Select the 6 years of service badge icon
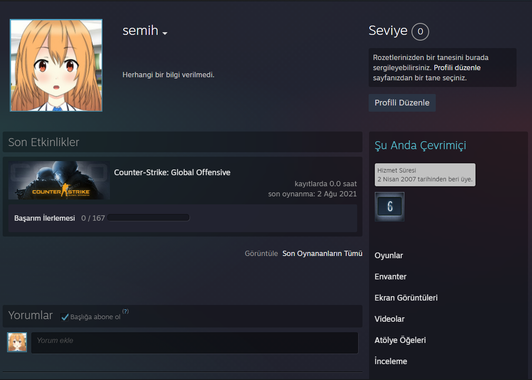This screenshot has height=380, width=532. coord(390,206)
